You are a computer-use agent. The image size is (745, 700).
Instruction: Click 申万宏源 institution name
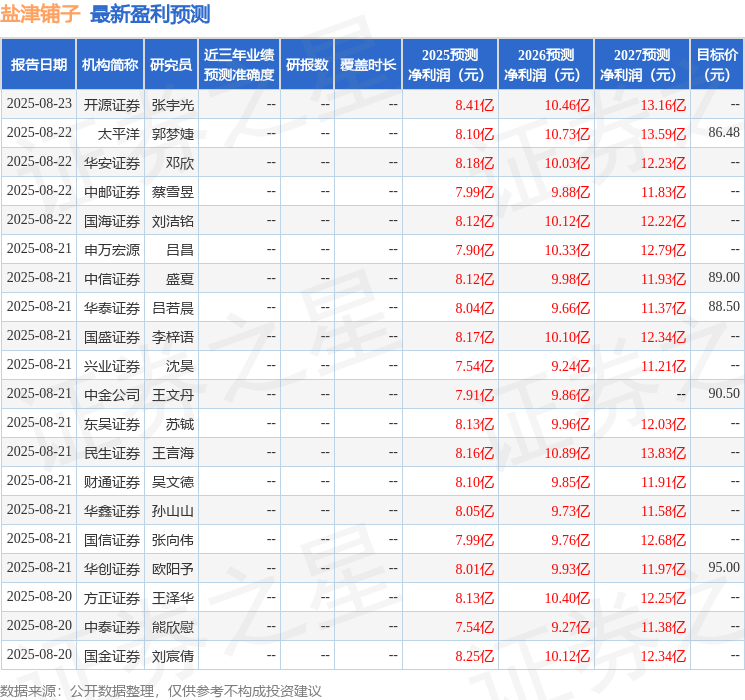click(112, 249)
